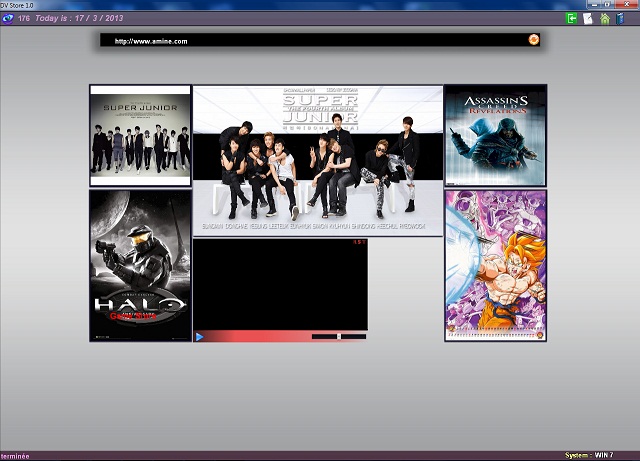Image resolution: width=640 pixels, height=461 pixels.
Task: Close the DV Store window
Action: pyautogui.click(x=627, y=4)
